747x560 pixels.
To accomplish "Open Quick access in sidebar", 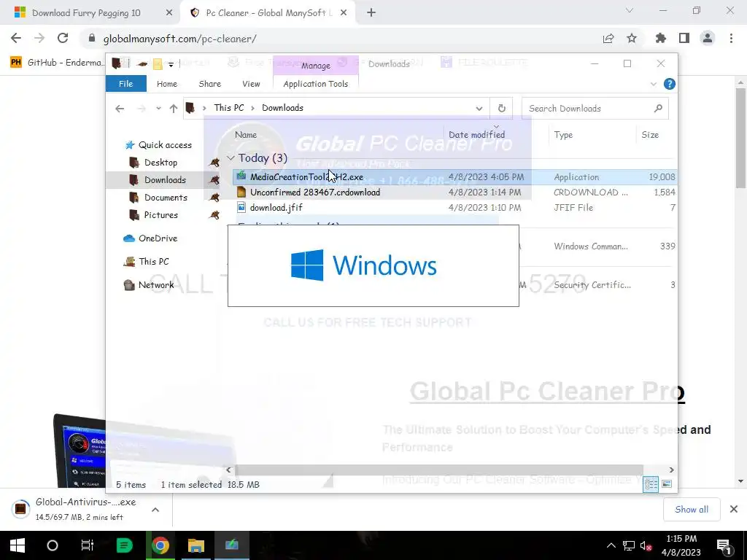I will click(165, 145).
